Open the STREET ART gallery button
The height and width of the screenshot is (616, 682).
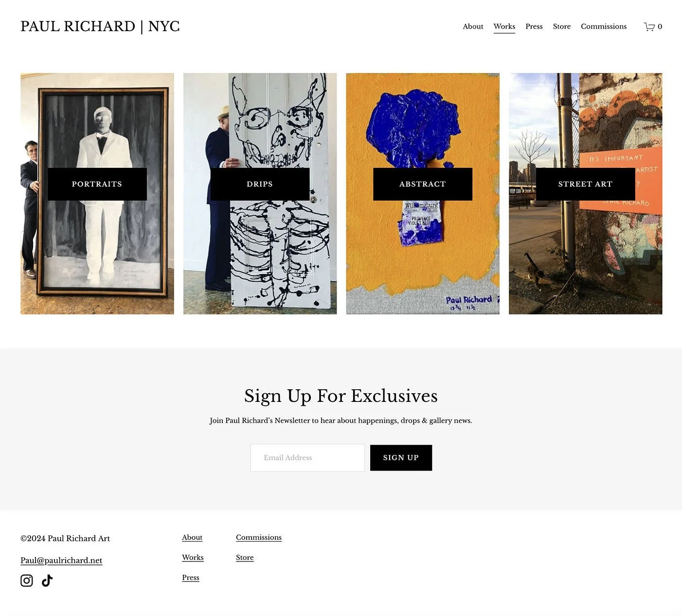coord(585,184)
